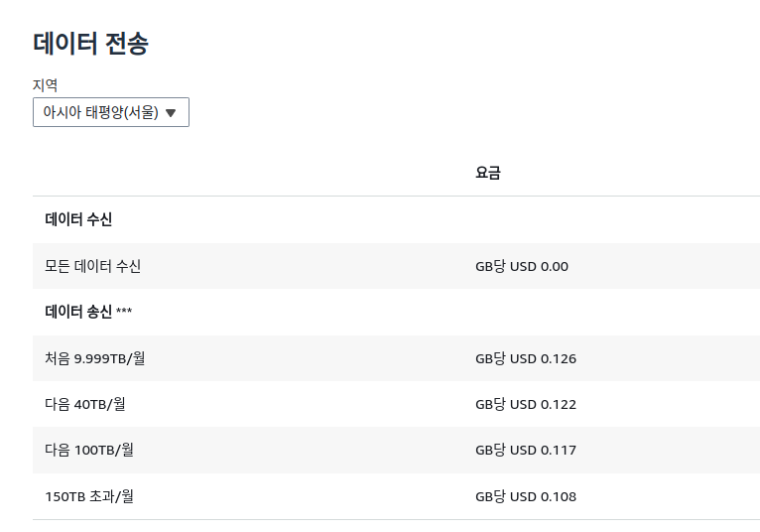Select the 다음 40TB/월 tier label
The image size is (760, 532).
tap(85, 404)
